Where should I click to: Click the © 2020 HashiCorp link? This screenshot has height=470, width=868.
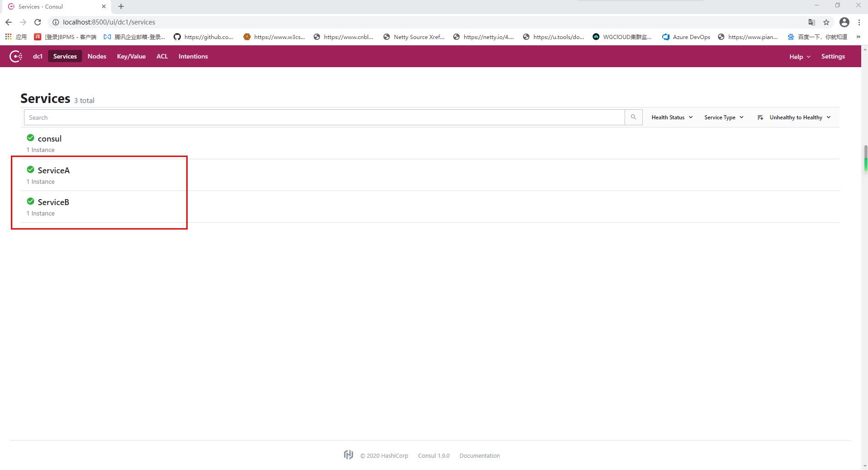[x=384, y=455]
